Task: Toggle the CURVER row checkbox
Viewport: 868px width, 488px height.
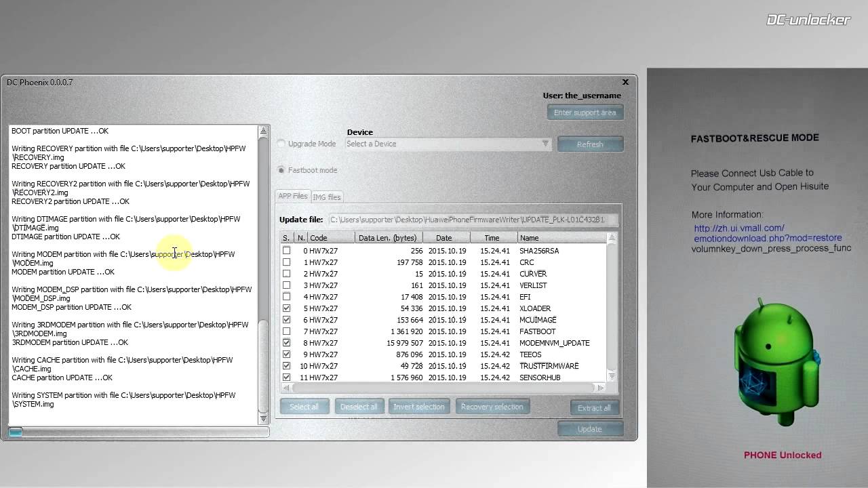Action: [286, 274]
